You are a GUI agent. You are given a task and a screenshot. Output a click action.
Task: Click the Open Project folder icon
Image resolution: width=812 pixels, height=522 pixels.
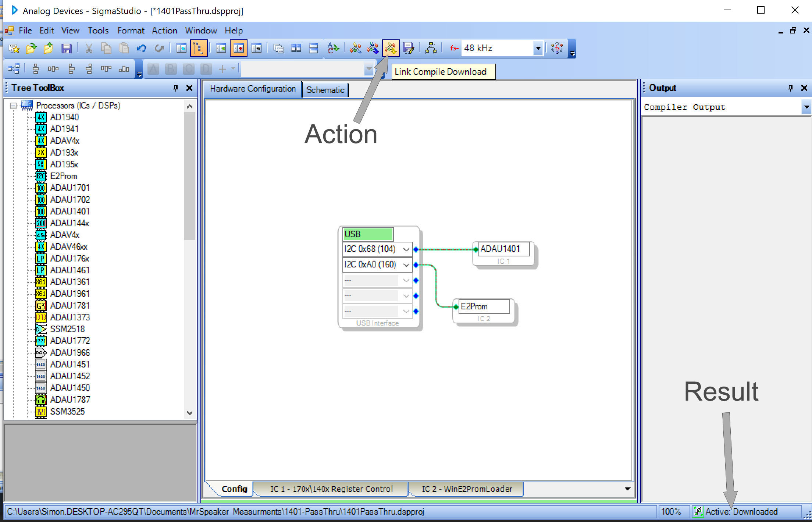pos(31,48)
